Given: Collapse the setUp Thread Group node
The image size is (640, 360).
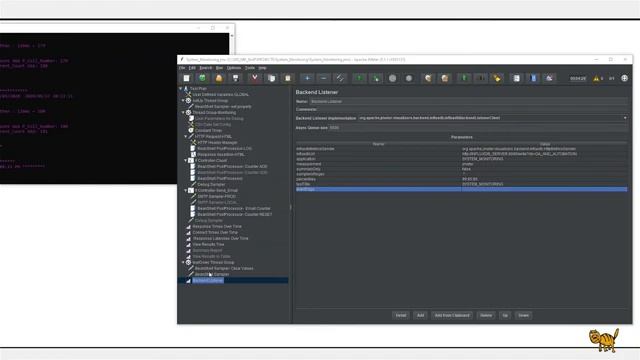Looking at the screenshot, I should (183, 100).
